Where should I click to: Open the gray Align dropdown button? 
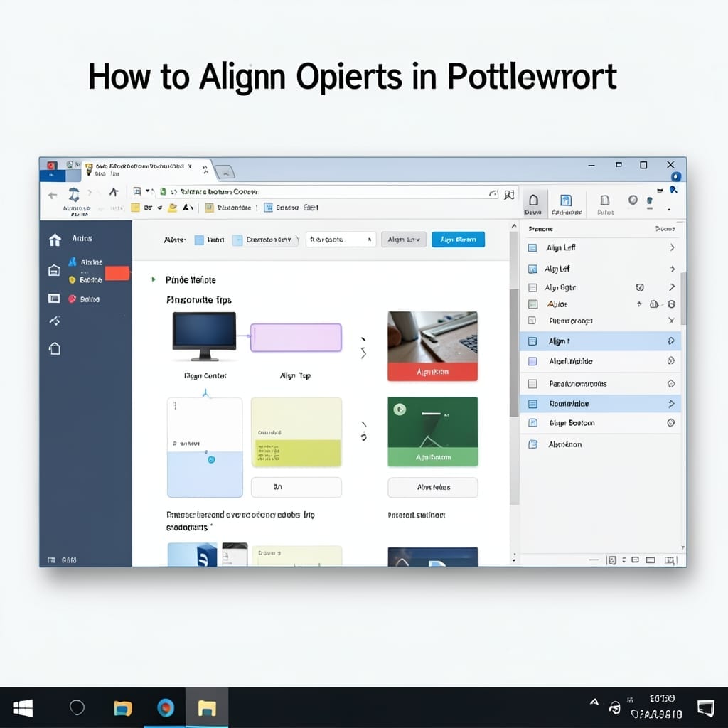coord(404,240)
